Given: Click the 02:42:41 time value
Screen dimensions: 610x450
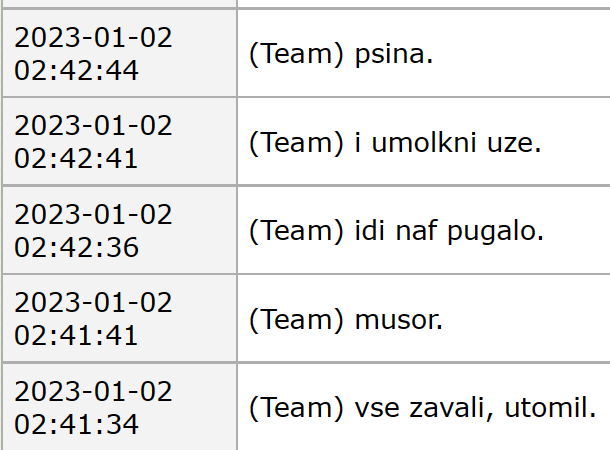Looking at the screenshot, I should click(77, 158).
